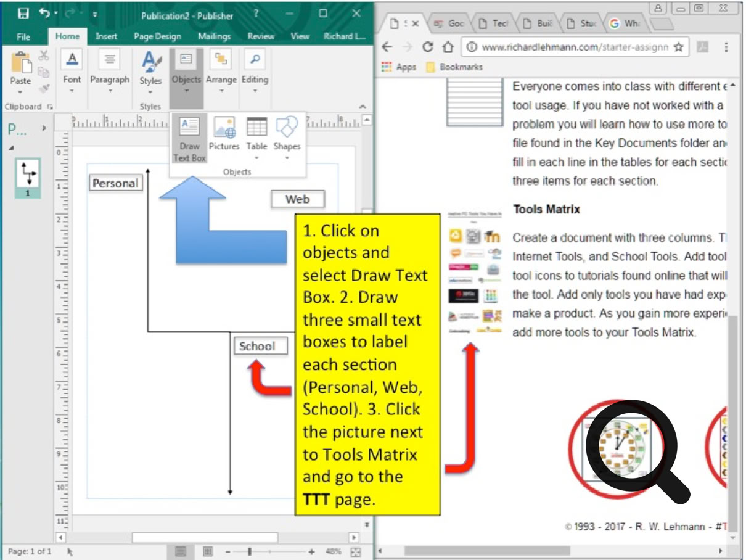The height and width of the screenshot is (560, 746).
Task: Collapse the ribbon with the chevron
Action: tap(363, 107)
